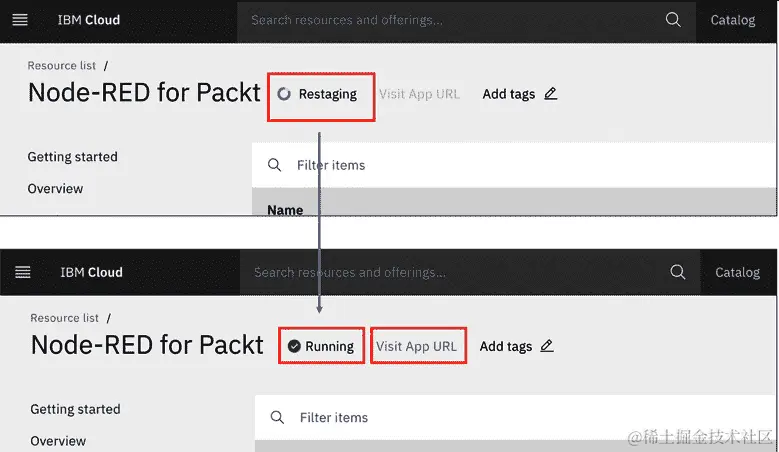The image size is (779, 452).
Task: Open hamburger menu in top IBM Cloud header
Action: 20,20
